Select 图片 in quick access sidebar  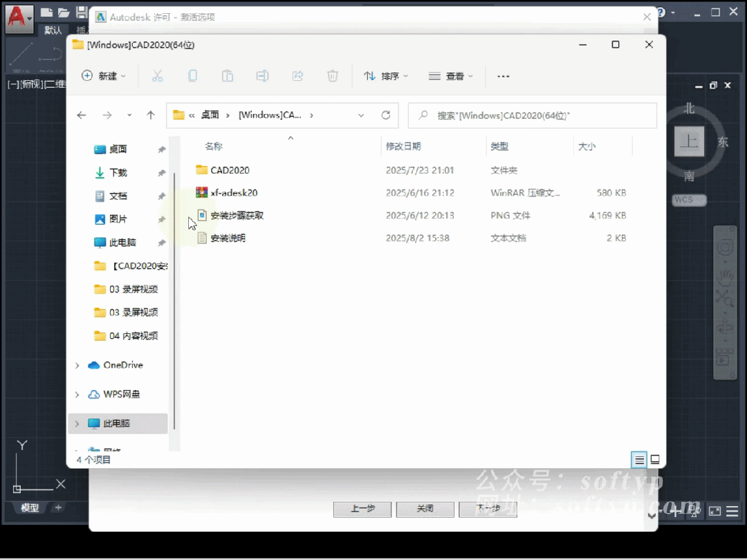[x=118, y=219]
